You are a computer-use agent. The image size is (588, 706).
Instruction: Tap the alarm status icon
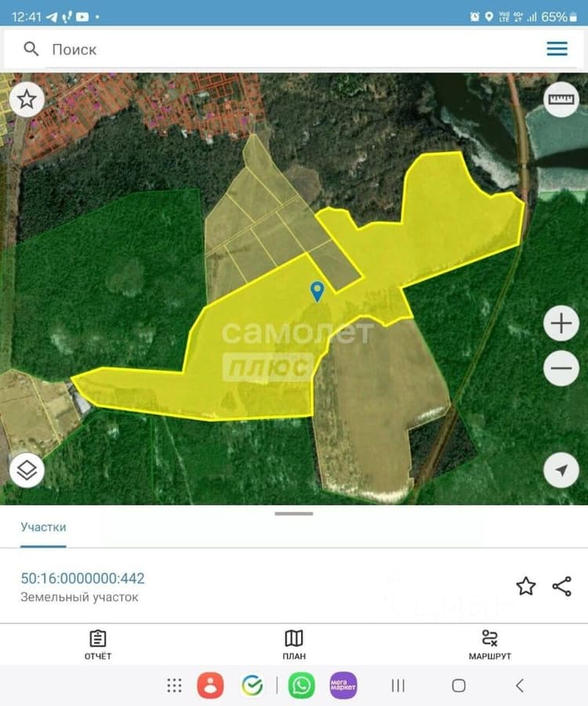(x=474, y=17)
